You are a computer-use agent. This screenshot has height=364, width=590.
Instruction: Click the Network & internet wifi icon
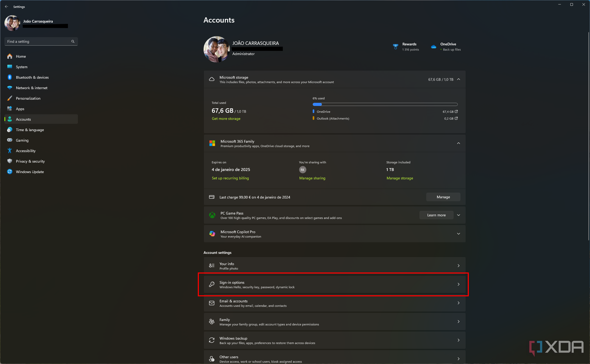[x=10, y=88]
